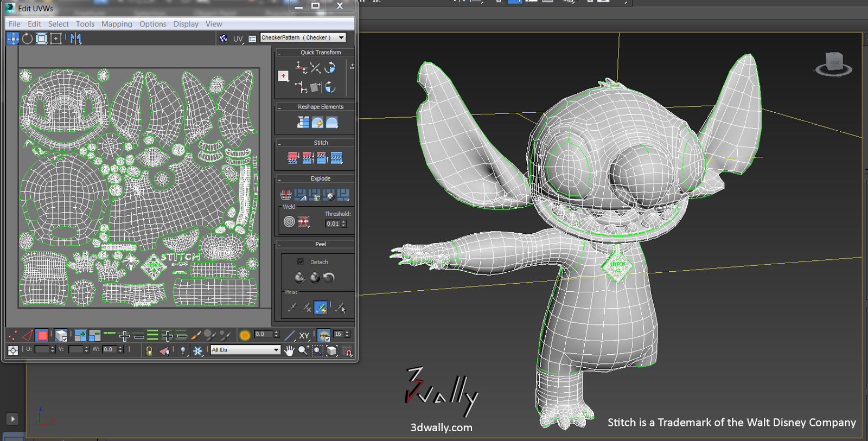Screen dimensions: 868x441
Task: Open the Display menu
Action: click(x=186, y=24)
